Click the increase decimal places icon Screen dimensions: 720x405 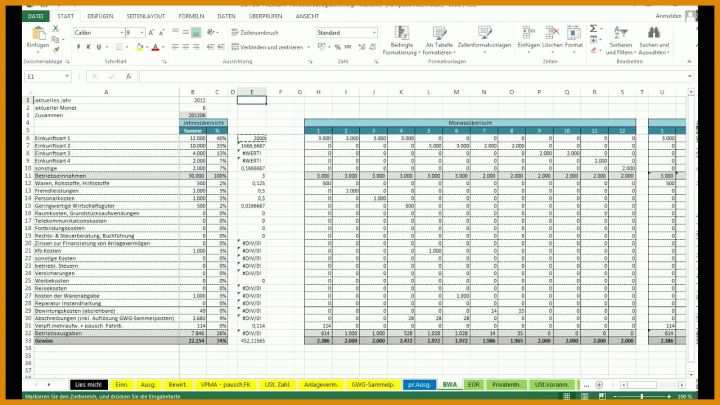(362, 47)
